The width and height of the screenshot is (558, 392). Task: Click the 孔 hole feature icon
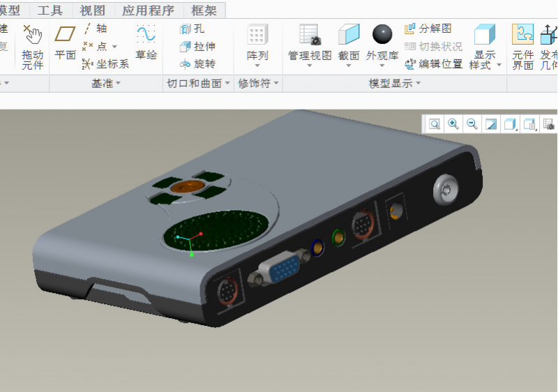[x=193, y=29]
